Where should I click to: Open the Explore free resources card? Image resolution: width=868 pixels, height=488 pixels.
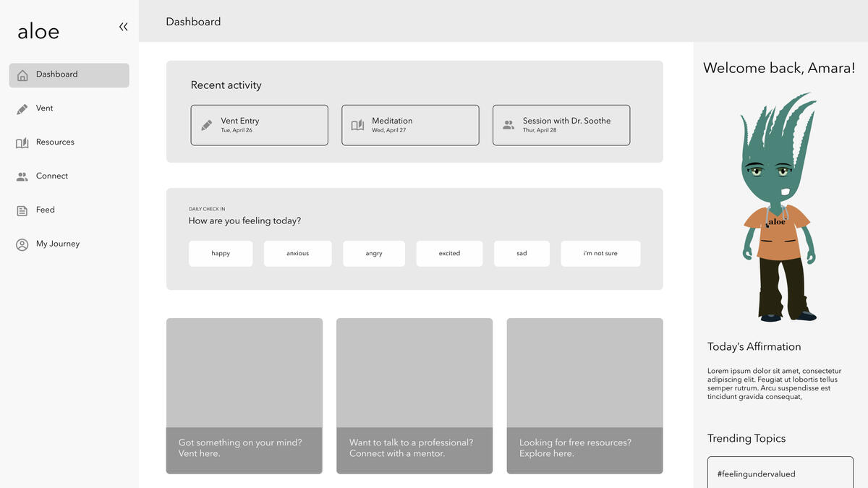point(584,395)
